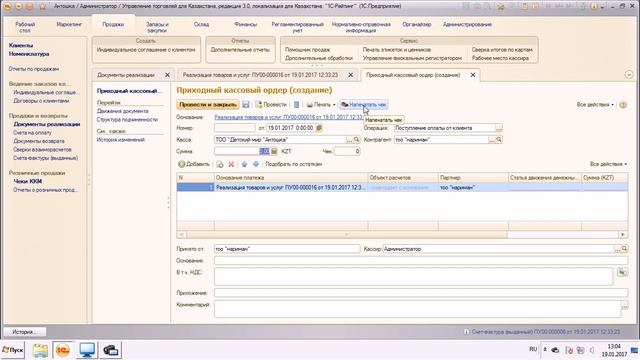Open the 1C main menu icon in title bar

pyautogui.click(x=7, y=6)
